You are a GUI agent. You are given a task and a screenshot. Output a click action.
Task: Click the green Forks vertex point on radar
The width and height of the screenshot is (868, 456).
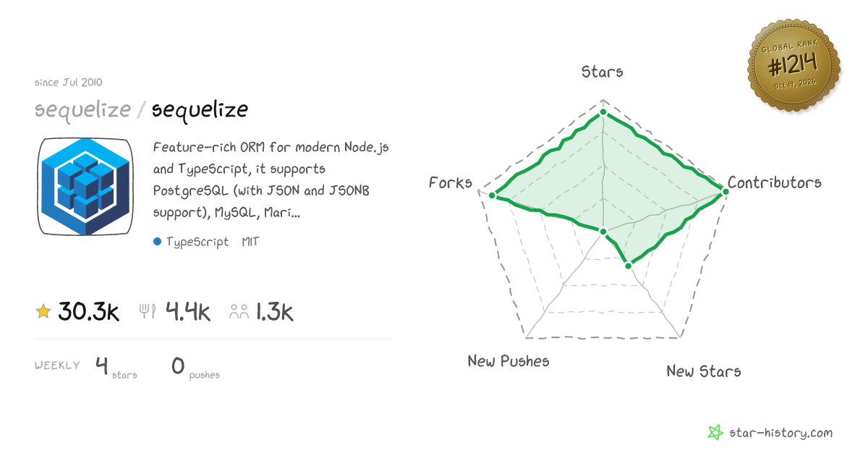tap(492, 195)
